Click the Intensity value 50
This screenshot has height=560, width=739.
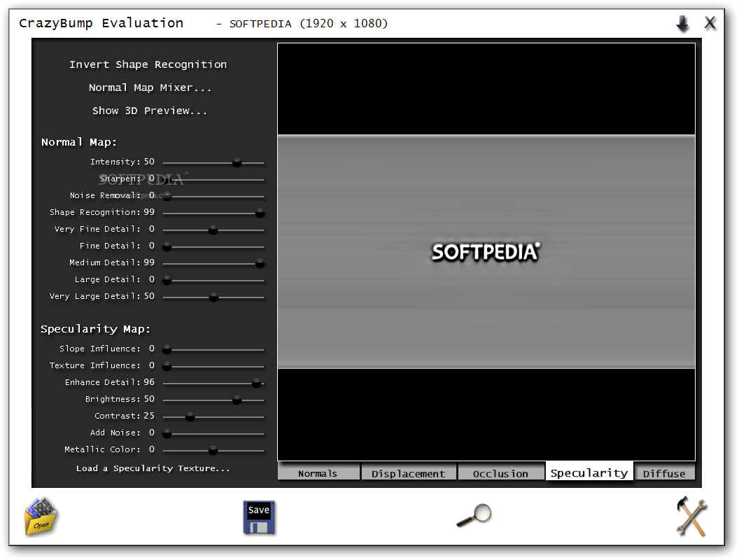[x=149, y=162]
